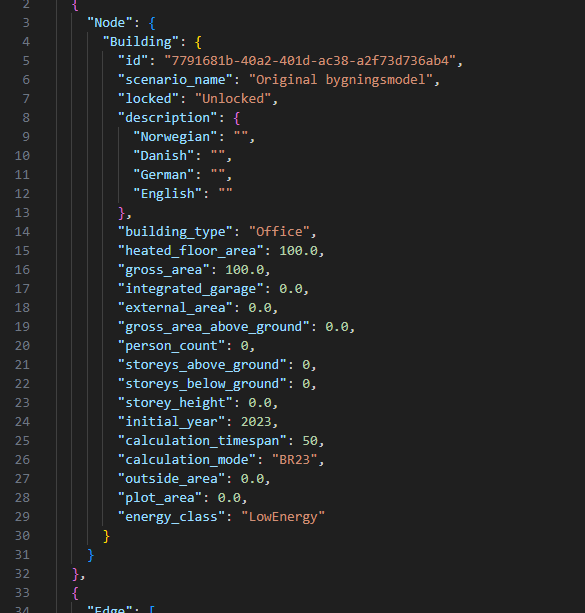Screen dimensions: 585x613
Task: Click the "Office" building type value
Action: [279, 231]
